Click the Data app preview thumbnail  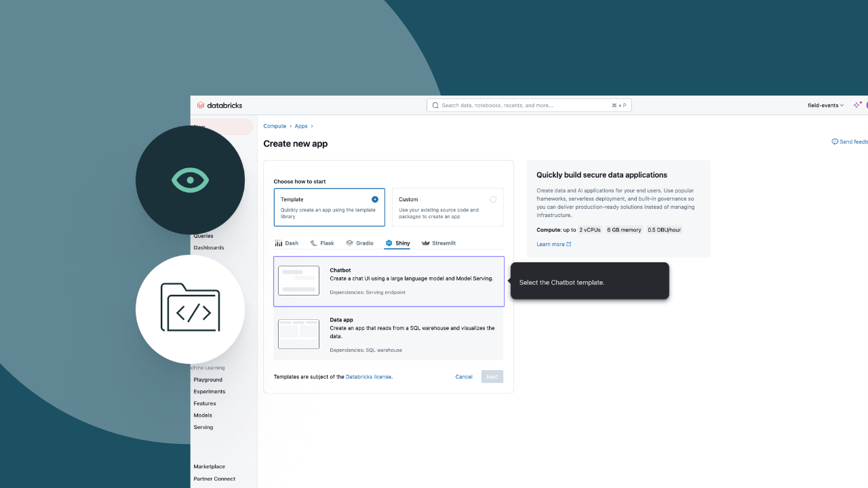click(298, 334)
